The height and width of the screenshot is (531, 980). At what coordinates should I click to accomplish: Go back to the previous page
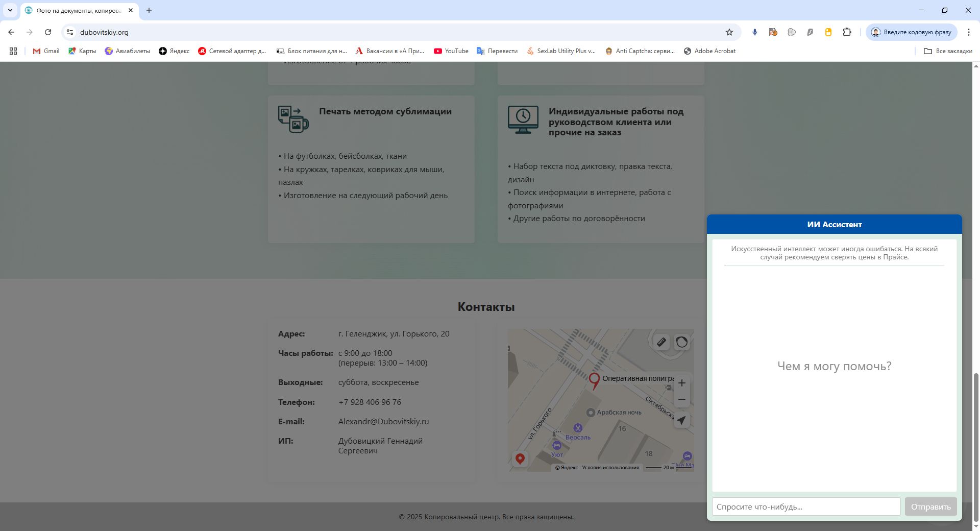pos(11,32)
